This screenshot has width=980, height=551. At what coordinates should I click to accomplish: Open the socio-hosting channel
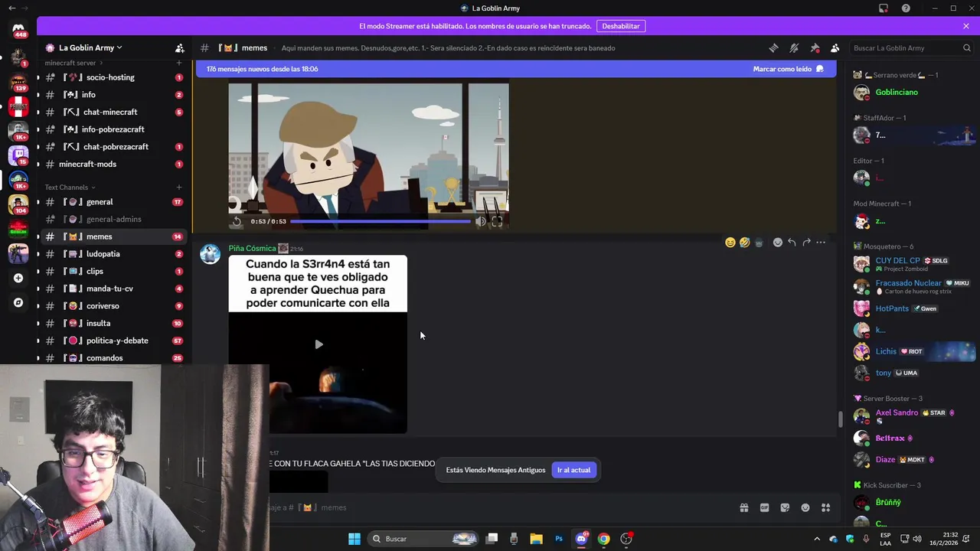click(x=113, y=77)
